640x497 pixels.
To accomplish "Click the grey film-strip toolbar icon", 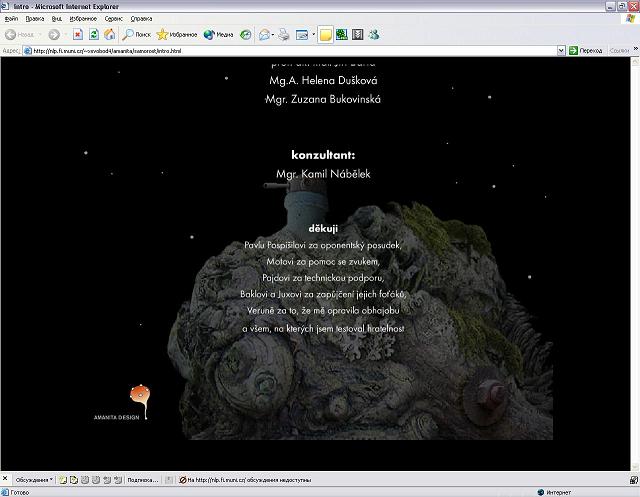I will 358,35.
